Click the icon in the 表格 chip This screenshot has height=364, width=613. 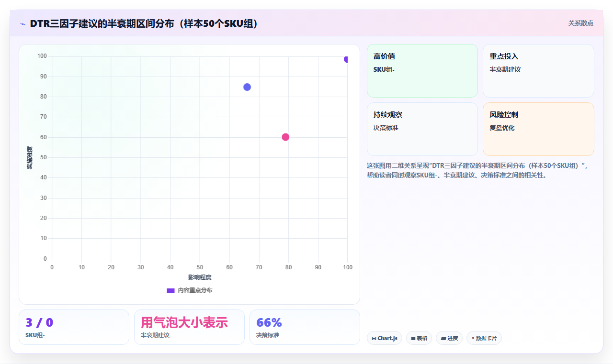413,339
